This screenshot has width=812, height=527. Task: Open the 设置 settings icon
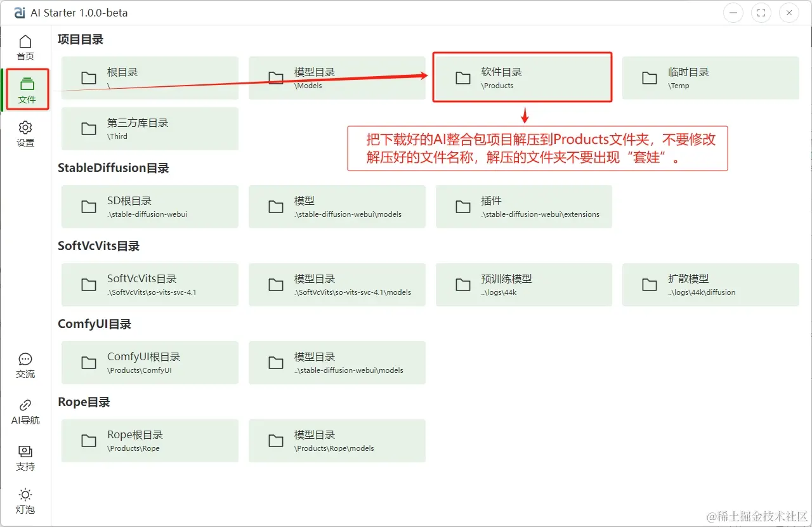coord(25,133)
